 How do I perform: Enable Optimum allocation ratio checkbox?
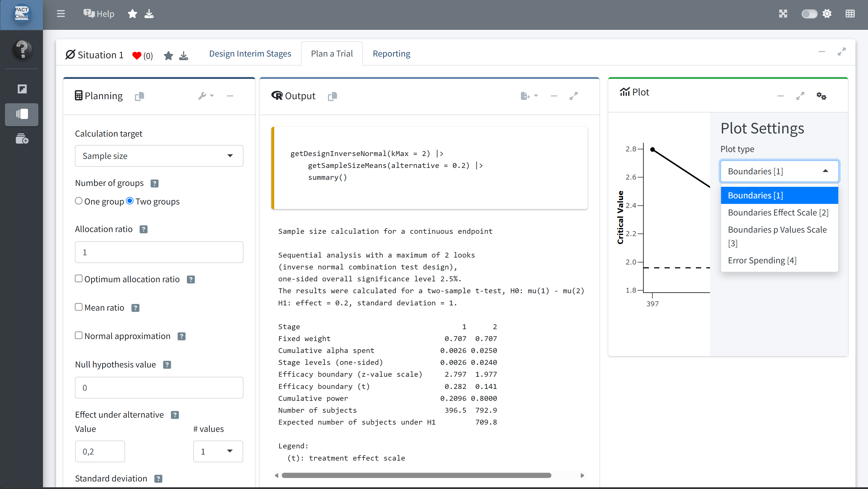(x=79, y=279)
